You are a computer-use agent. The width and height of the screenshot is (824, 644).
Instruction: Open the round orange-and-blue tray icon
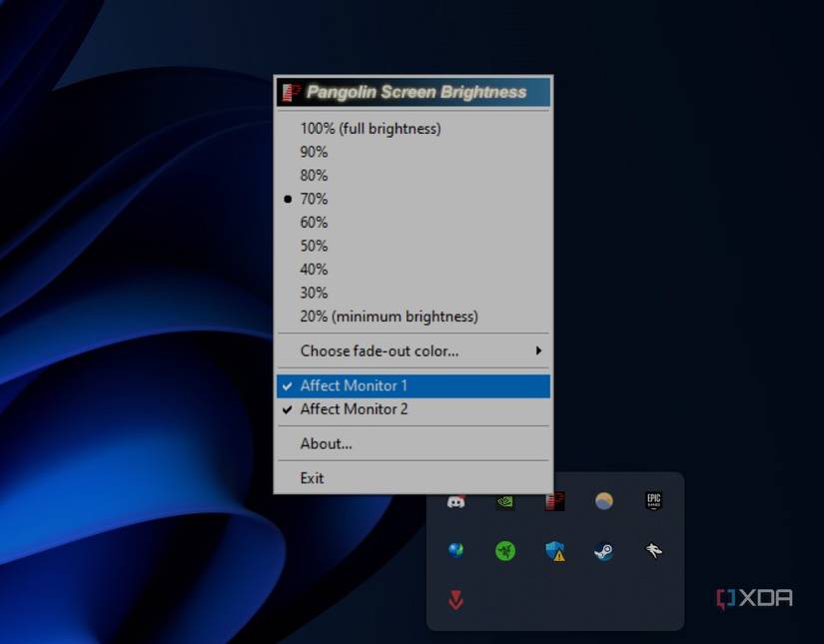pos(604,501)
